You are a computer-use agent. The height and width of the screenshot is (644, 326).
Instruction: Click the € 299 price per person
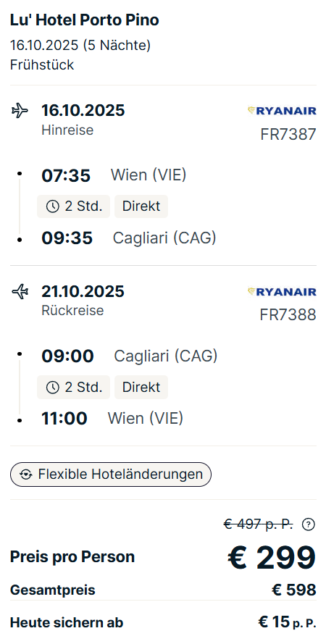pyautogui.click(x=272, y=557)
